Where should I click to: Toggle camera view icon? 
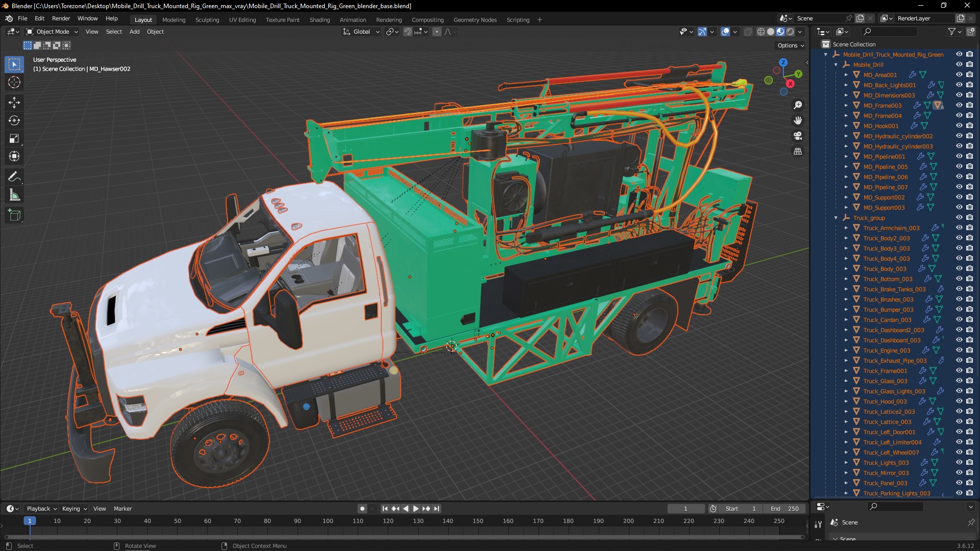click(x=798, y=136)
